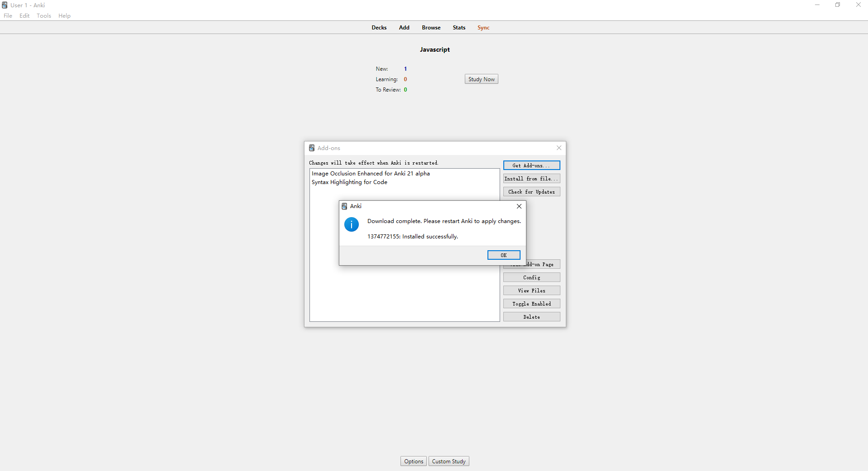
Task: Open Stats from the top toolbar
Action: click(459, 28)
